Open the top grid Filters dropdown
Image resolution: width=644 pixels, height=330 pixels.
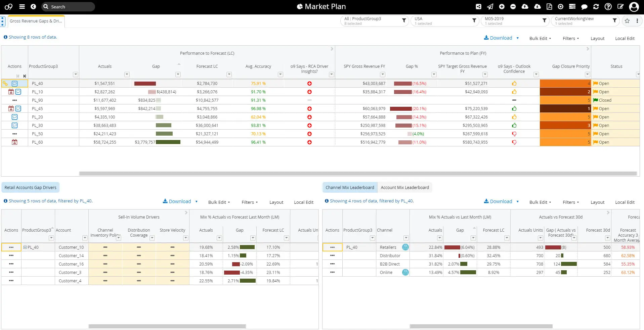pyautogui.click(x=571, y=38)
